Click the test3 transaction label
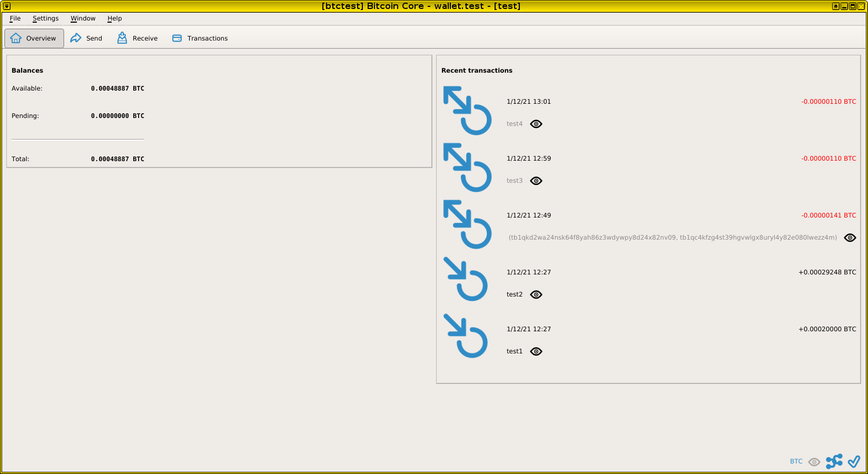 pos(515,181)
